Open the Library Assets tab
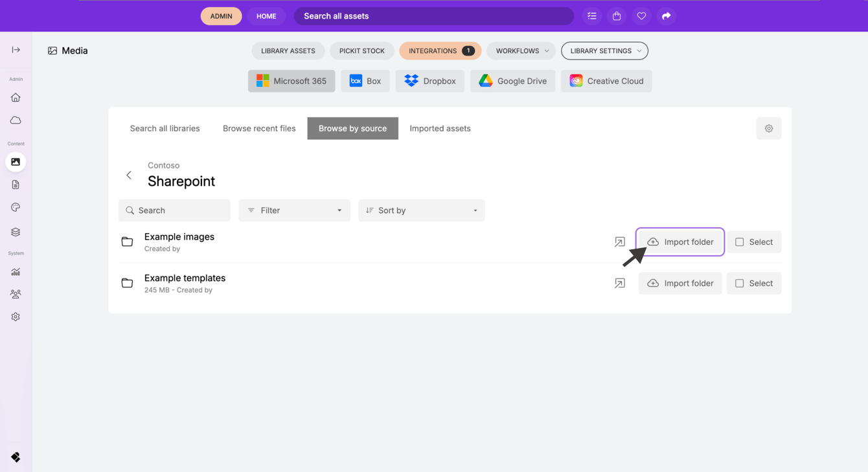Image resolution: width=868 pixels, height=472 pixels. point(288,51)
